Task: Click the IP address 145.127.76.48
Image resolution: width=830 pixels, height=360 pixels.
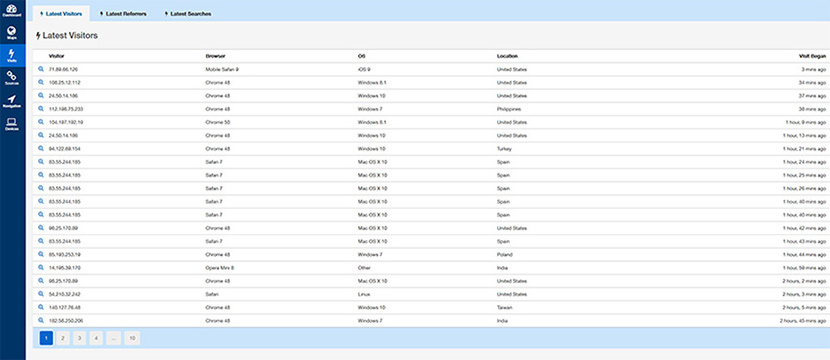Action: click(65, 308)
